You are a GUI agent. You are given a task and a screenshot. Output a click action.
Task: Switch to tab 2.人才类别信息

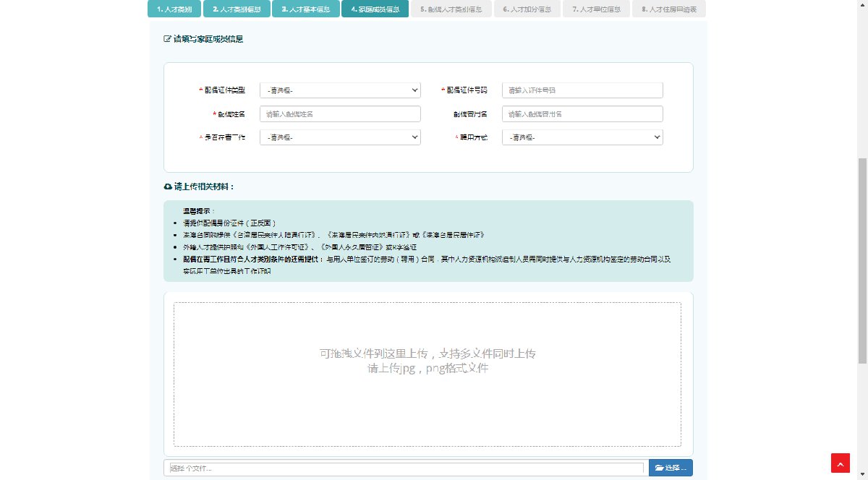click(x=237, y=9)
